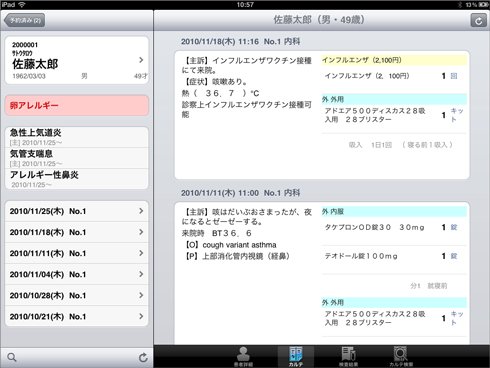Select usage note 吸入 1日1回
This screenshot has width=490, height=368.
click(x=400, y=145)
